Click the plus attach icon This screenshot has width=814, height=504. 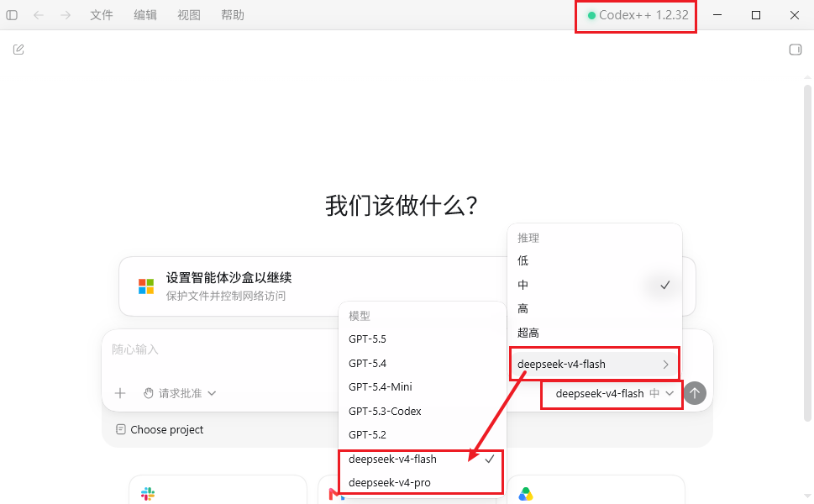tap(120, 393)
